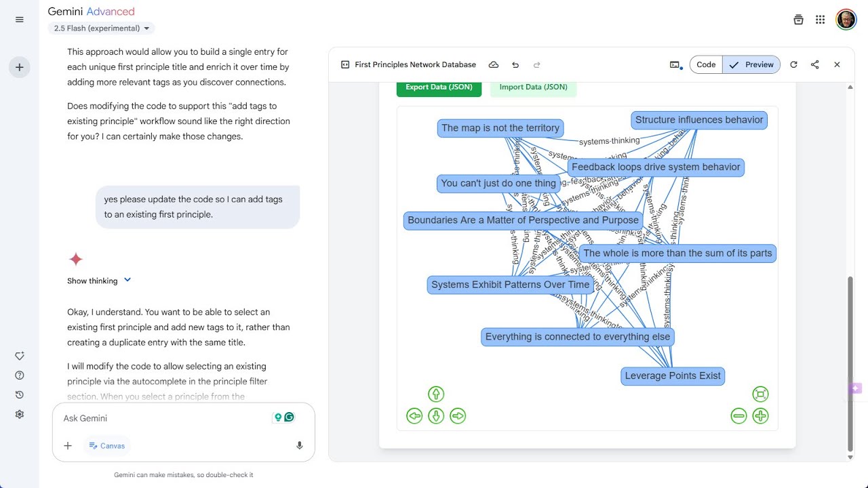Reload the canvas preview
Image resolution: width=868 pixels, height=488 pixels.
click(793, 64)
